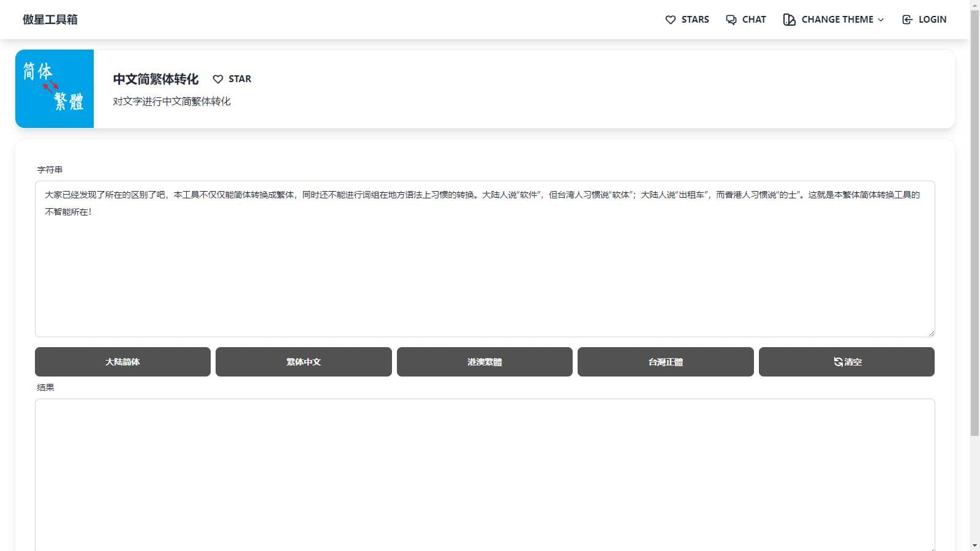Convert to 港澳繁體 variant
The height and width of the screenshot is (551, 980).
pyautogui.click(x=484, y=362)
